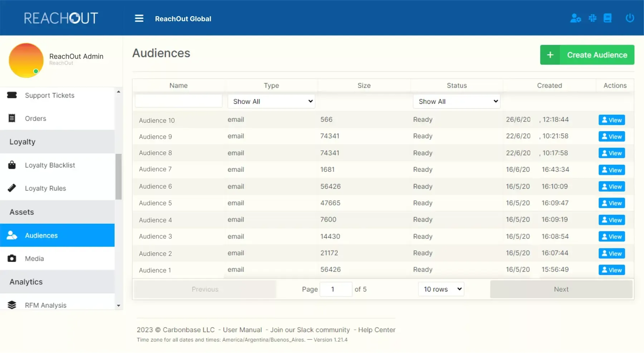Click the Create Audience button
Image resolution: width=644 pixels, height=353 pixels.
click(x=587, y=55)
